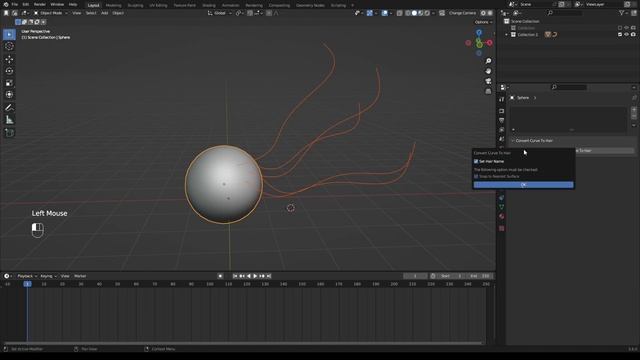Screen dimensions: 640x360
Task: Click the current frame number field
Action: tap(415, 276)
